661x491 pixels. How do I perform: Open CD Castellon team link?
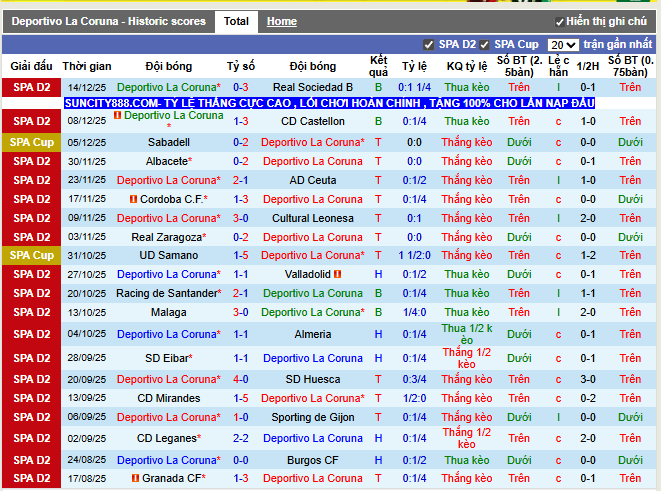(312, 121)
